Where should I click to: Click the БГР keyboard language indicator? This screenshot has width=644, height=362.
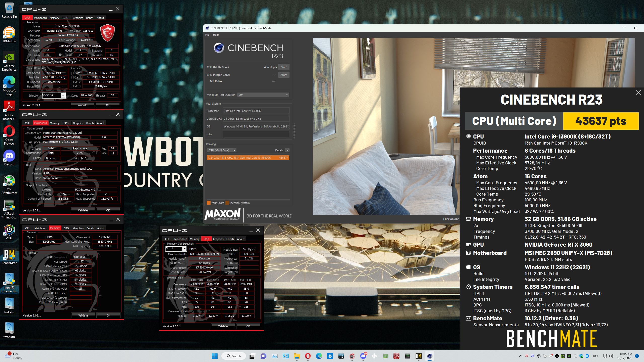click(x=595, y=356)
